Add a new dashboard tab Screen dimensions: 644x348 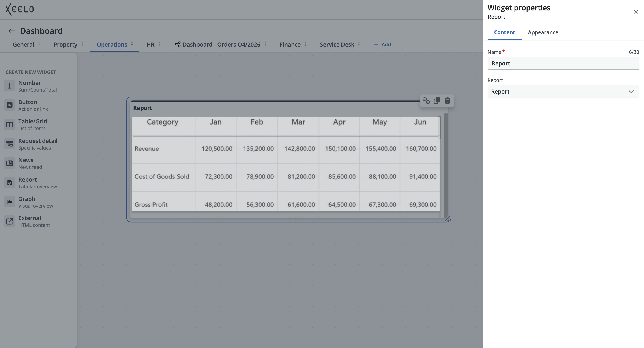point(382,45)
